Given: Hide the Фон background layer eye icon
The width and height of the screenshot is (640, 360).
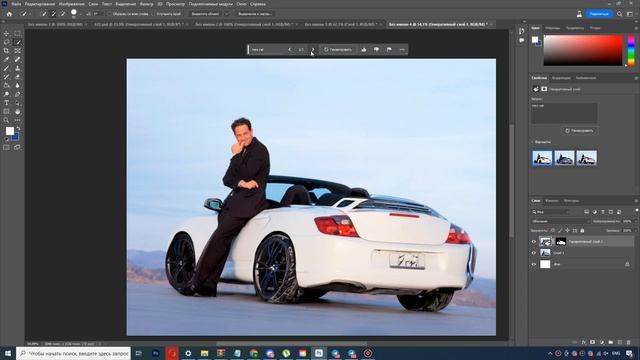Looking at the screenshot, I should click(534, 264).
